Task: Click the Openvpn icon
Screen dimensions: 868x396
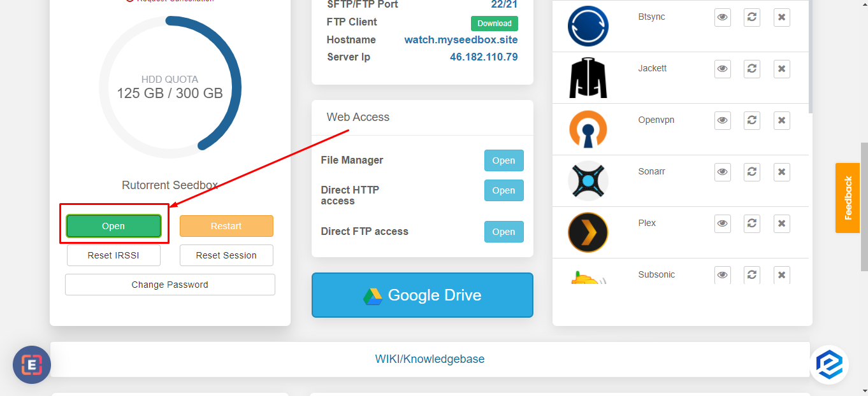Action: point(588,129)
